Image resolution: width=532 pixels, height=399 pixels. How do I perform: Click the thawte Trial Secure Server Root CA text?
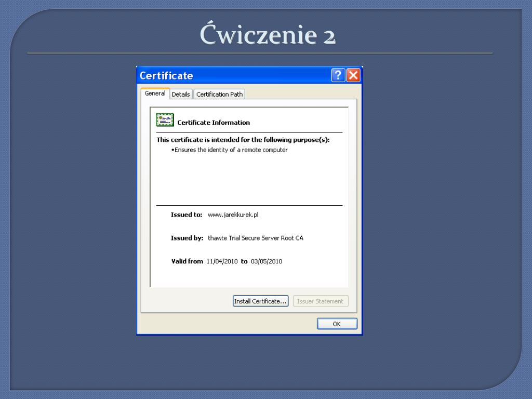tap(256, 238)
